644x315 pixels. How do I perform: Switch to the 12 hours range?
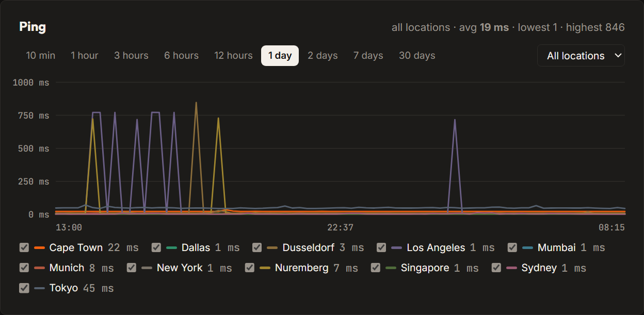(x=234, y=56)
